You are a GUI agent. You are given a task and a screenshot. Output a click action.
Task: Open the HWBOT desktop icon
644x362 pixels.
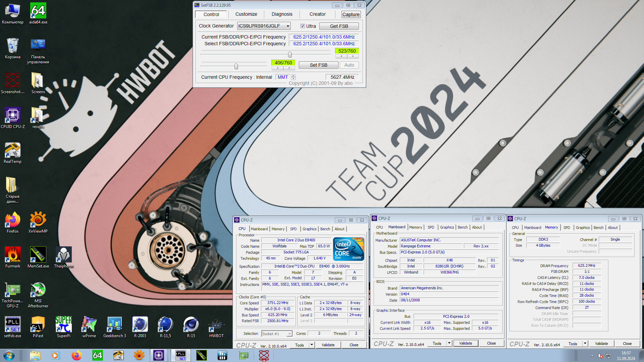[216, 327]
